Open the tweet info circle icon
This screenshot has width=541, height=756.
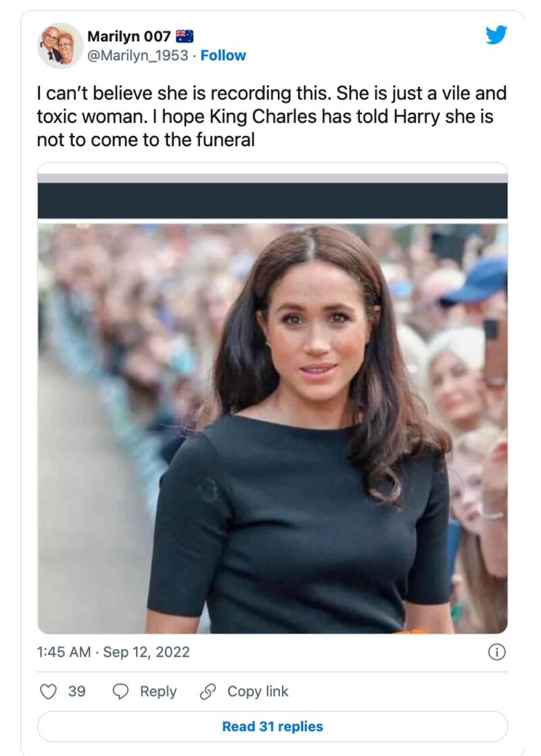coord(496,652)
